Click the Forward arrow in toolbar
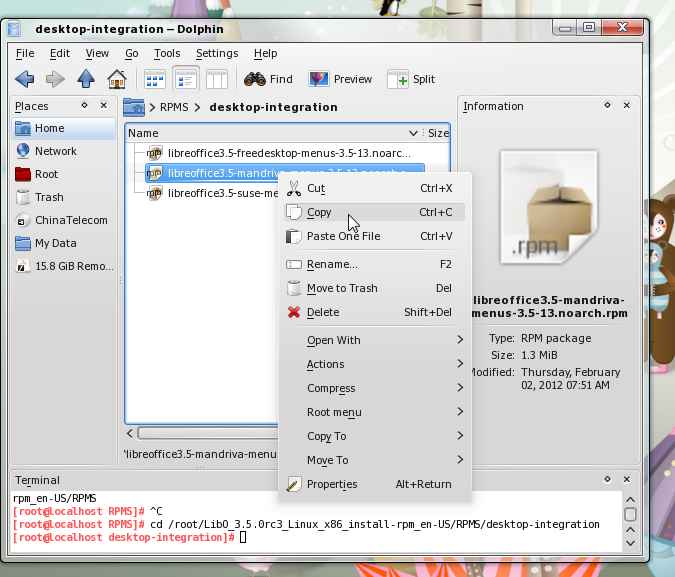 [55, 79]
